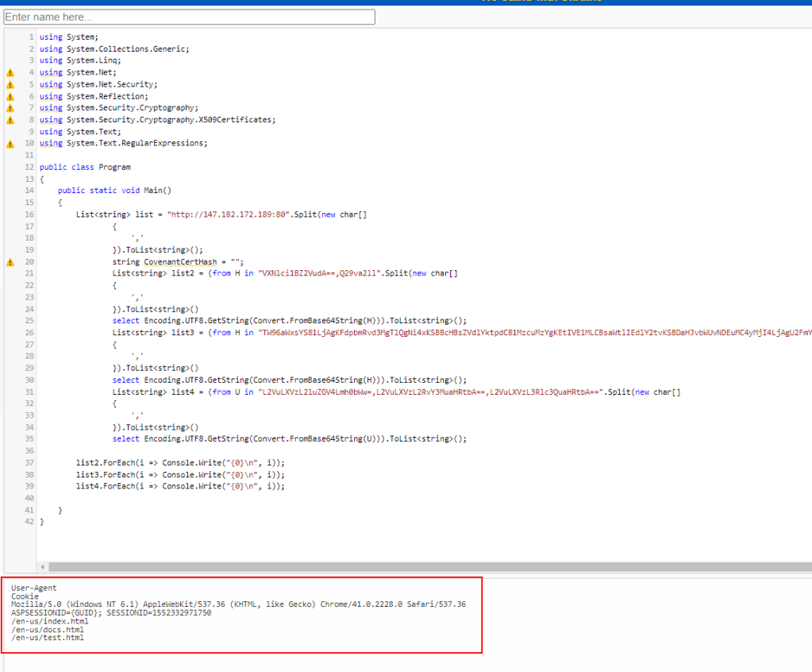Click warning icon on System.Reflection line
The width and height of the screenshot is (812, 672).
click(x=10, y=96)
